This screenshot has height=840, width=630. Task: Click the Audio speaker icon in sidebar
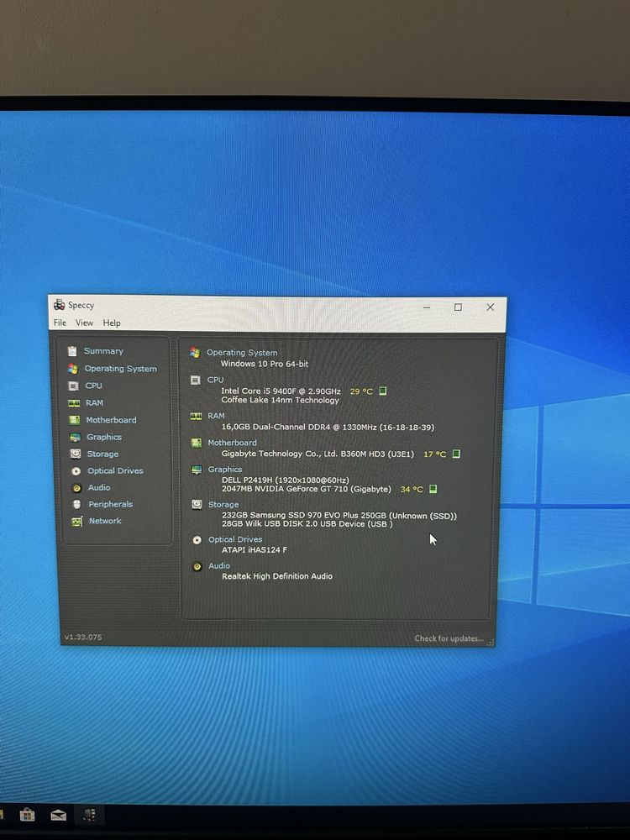76,488
